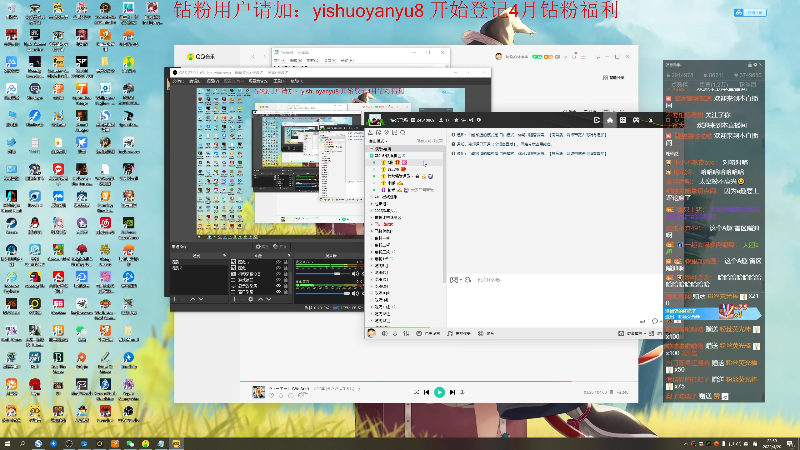Image resolution: width=800 pixels, height=450 pixels.
Task: Add a new source in the OBS sources panel
Action: 234,299
